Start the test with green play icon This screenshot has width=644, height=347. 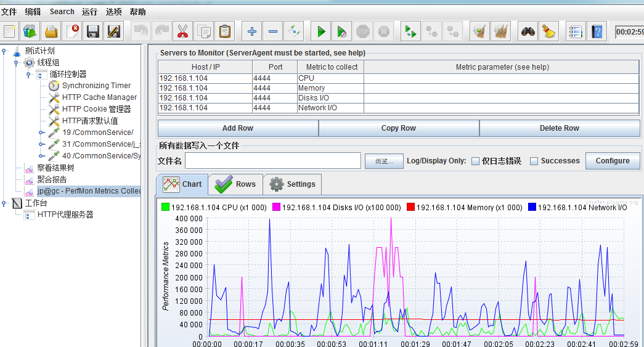click(x=321, y=31)
